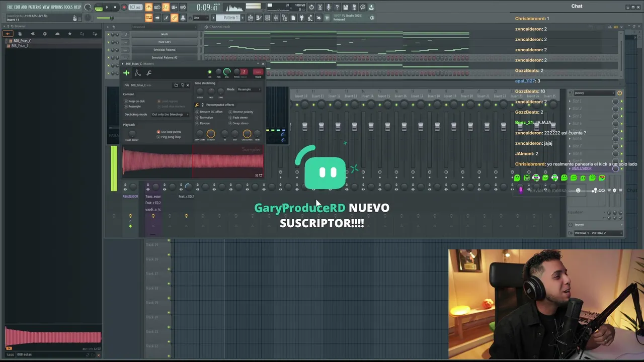
Task: Select the Pure LoFi channel button
Action: click(165, 42)
